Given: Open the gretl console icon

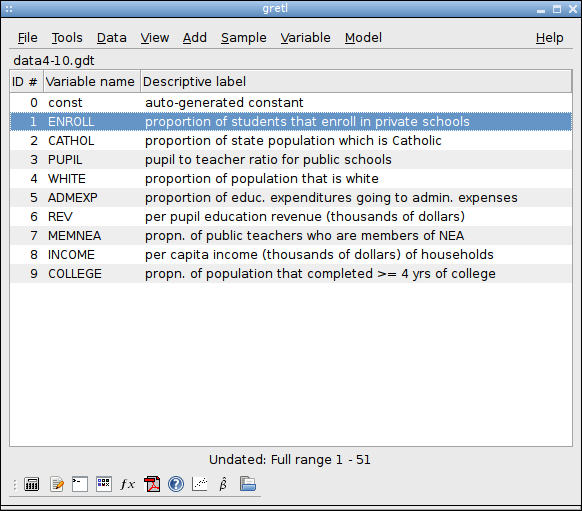Looking at the screenshot, I should [80, 484].
